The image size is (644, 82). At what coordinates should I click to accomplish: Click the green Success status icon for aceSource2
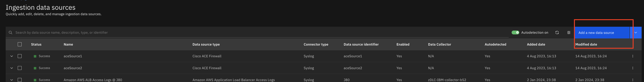pyautogui.click(x=35, y=68)
